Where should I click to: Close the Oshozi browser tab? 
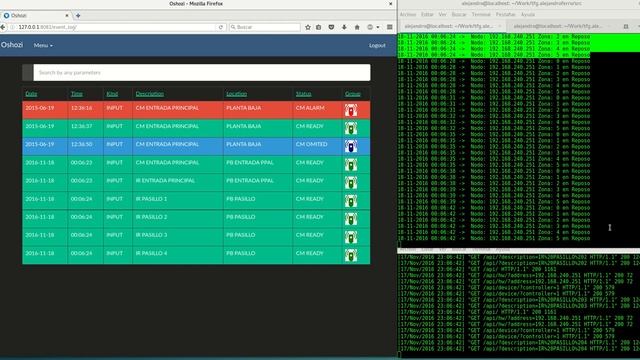67,16
